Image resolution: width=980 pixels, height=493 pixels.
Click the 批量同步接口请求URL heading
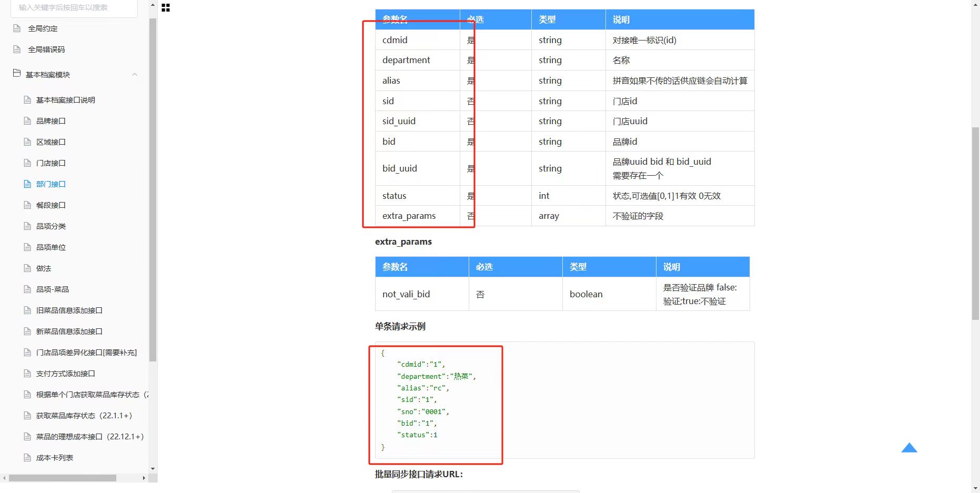[x=419, y=474]
